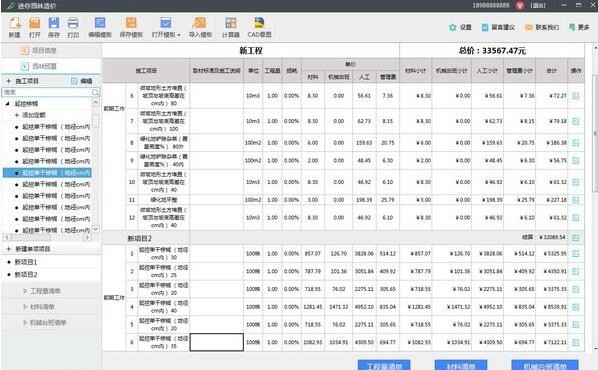This screenshot has height=370, width=598.
Task: Open the CAD看图 viewer icon
Action: pos(259,27)
